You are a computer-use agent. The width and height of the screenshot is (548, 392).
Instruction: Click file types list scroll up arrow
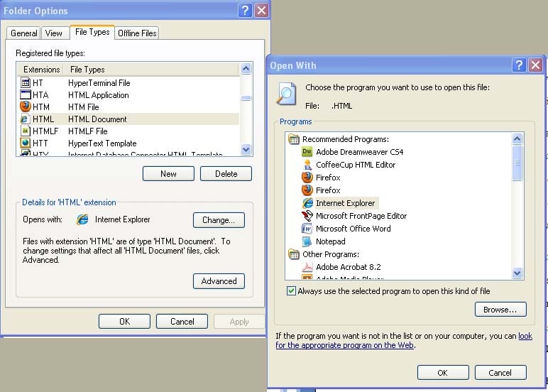pyautogui.click(x=246, y=69)
